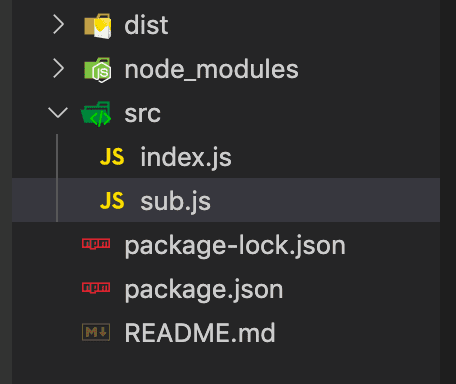456x384 pixels.
Task: Click the open src folder icon
Action: [x=96, y=114]
